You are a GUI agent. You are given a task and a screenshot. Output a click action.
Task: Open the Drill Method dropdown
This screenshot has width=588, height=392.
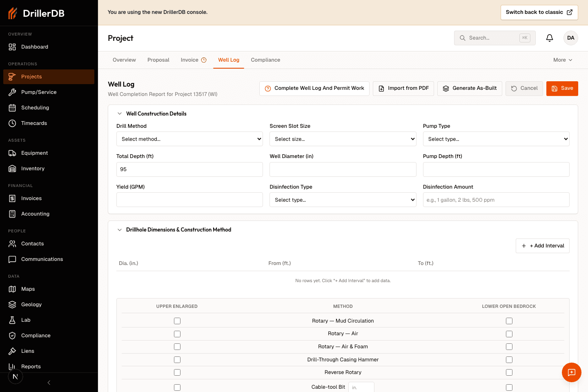click(189, 139)
